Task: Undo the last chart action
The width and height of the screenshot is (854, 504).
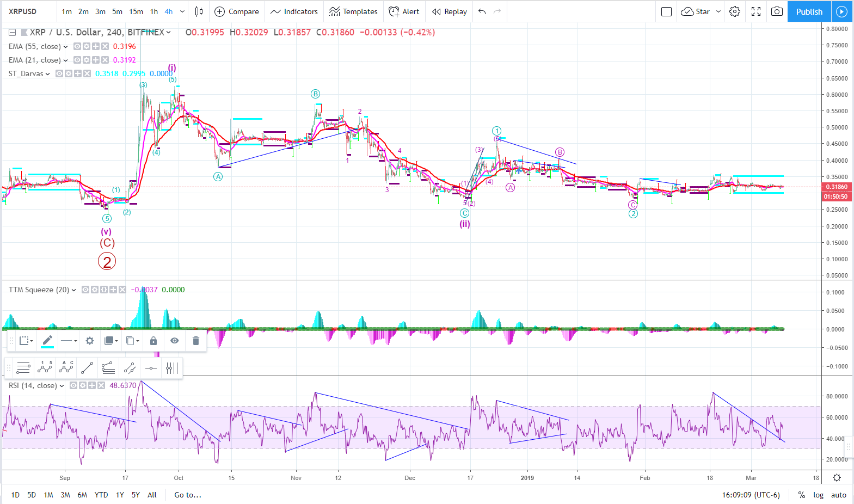Action: [482, 11]
